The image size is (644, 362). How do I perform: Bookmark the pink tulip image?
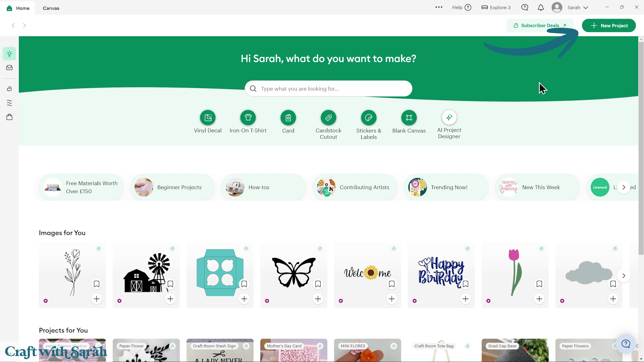[x=539, y=284]
